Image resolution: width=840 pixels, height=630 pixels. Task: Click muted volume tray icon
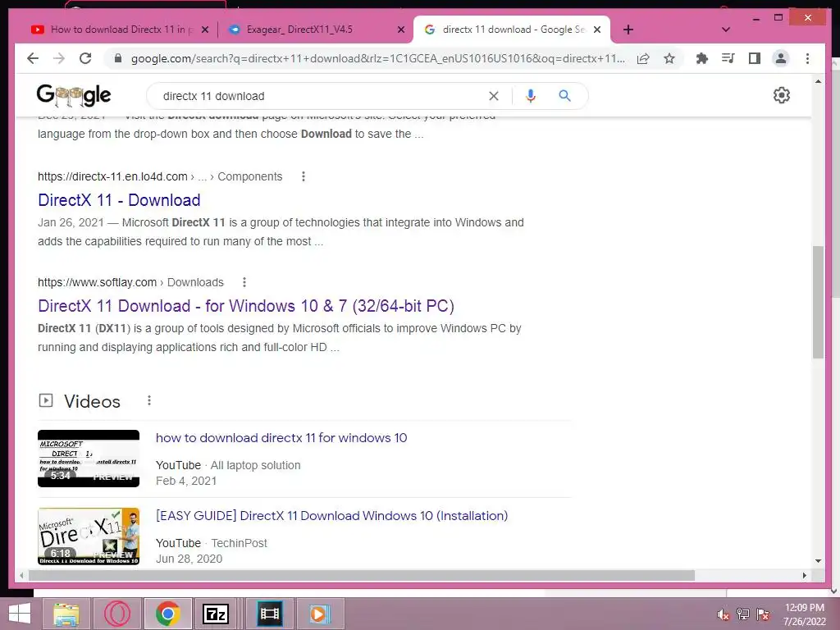tap(724, 614)
